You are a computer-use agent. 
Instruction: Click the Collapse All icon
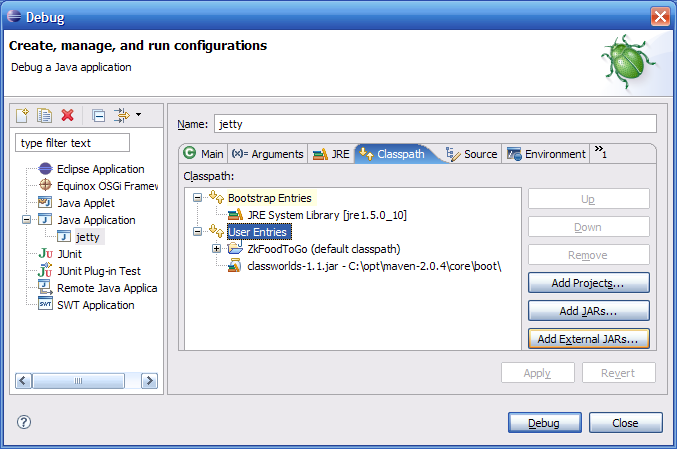click(x=98, y=116)
